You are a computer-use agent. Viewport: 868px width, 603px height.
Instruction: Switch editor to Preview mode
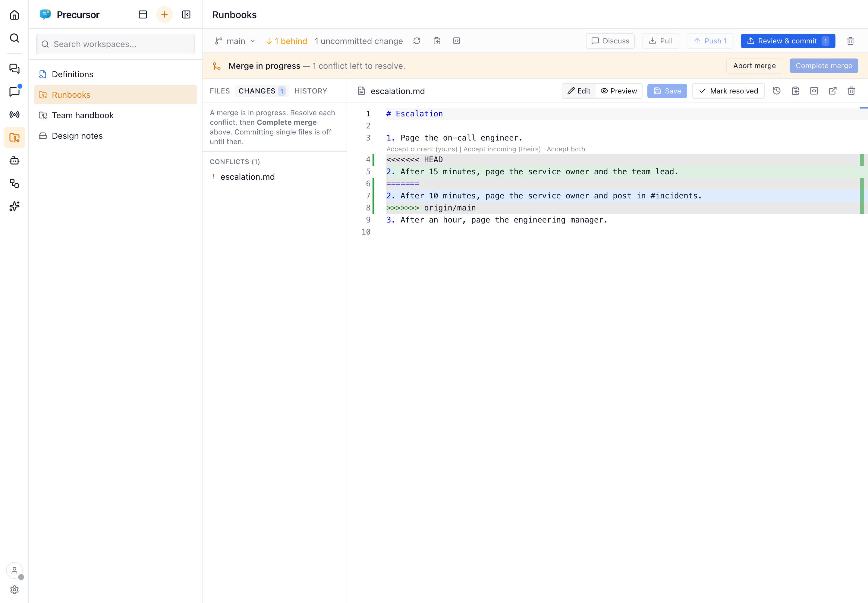click(619, 91)
